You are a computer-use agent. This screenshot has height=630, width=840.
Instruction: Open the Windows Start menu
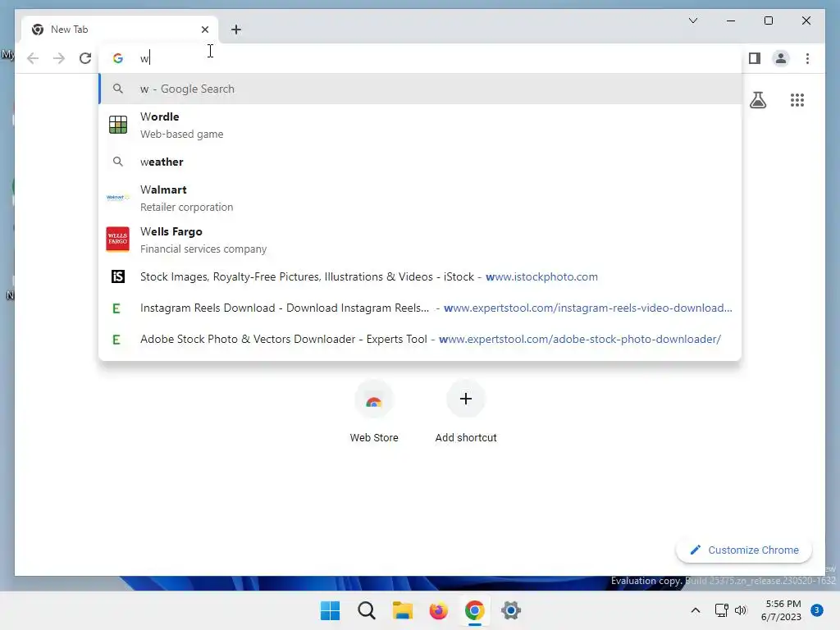click(330, 610)
